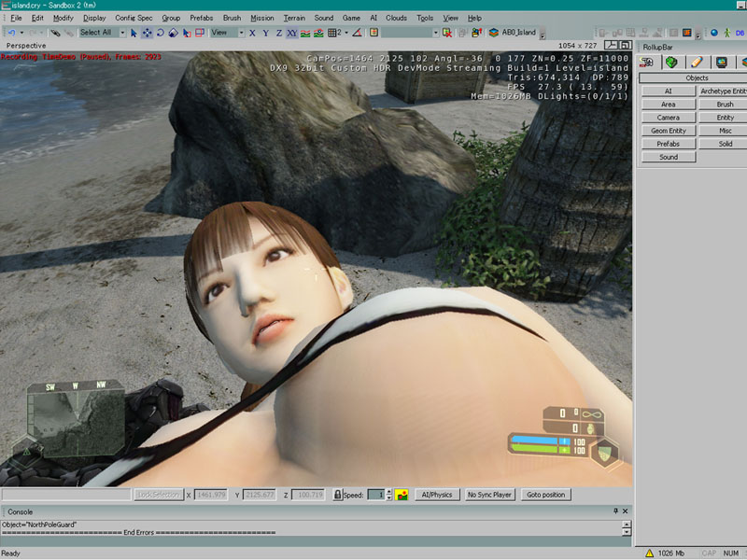Expand the overflow arrow before blue sphere
The image size is (747, 560).
coord(698,34)
